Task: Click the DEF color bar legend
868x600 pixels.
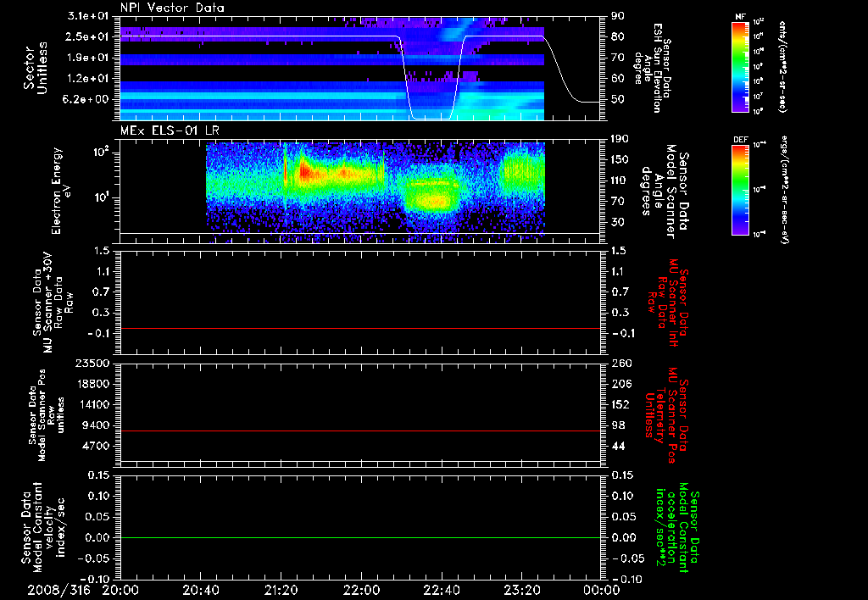Action: point(740,190)
